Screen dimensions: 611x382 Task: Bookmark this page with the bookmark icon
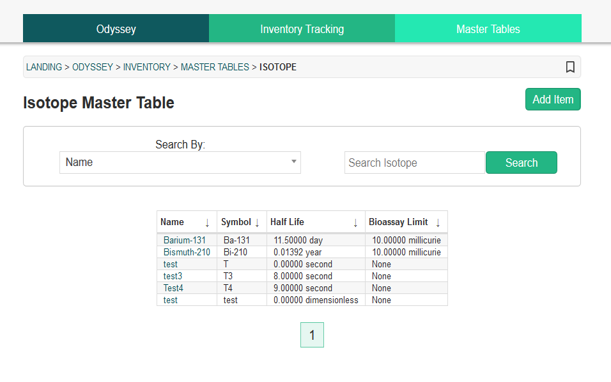(570, 67)
